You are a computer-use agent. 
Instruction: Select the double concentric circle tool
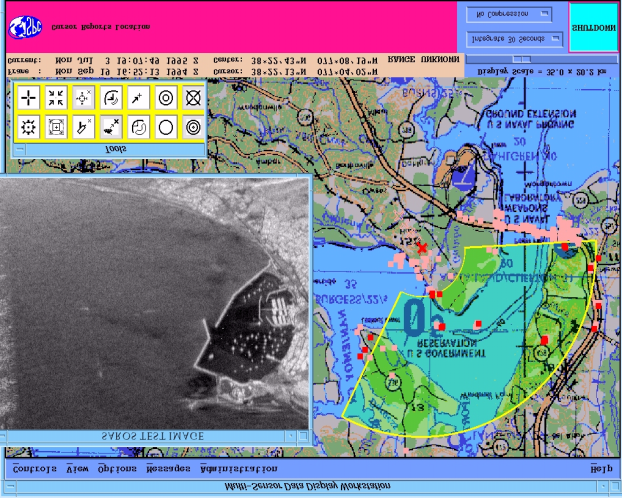point(166,98)
